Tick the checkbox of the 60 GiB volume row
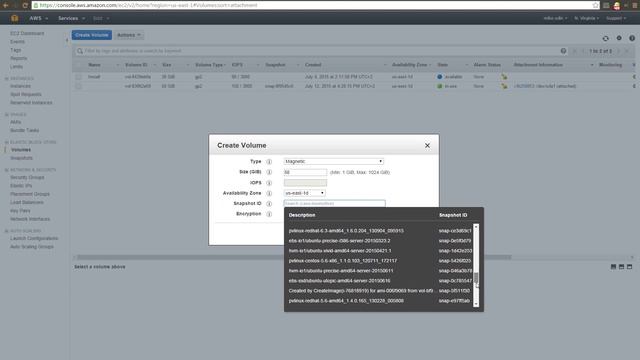The image size is (640, 360). (78, 86)
